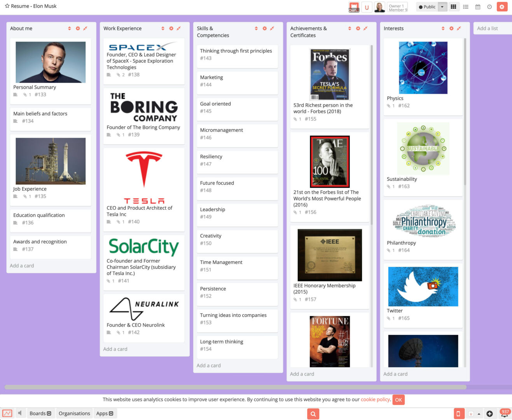Click the activity chart icon
Image resolution: width=512 pixels, height=420 pixels.
pyautogui.click(x=7, y=413)
